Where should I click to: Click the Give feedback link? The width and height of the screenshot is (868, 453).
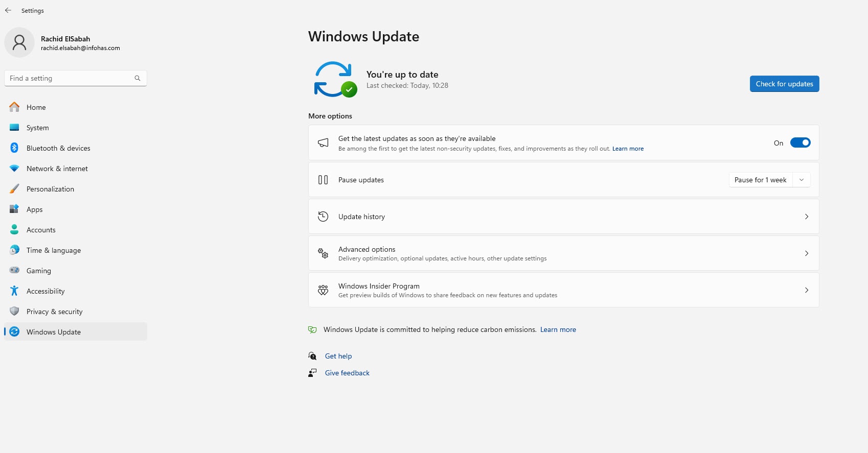(x=347, y=373)
